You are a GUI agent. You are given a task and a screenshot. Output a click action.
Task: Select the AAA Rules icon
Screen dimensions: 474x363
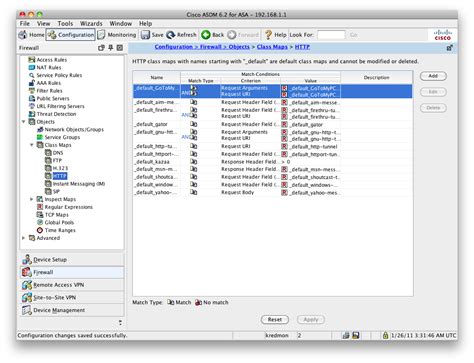[32, 83]
